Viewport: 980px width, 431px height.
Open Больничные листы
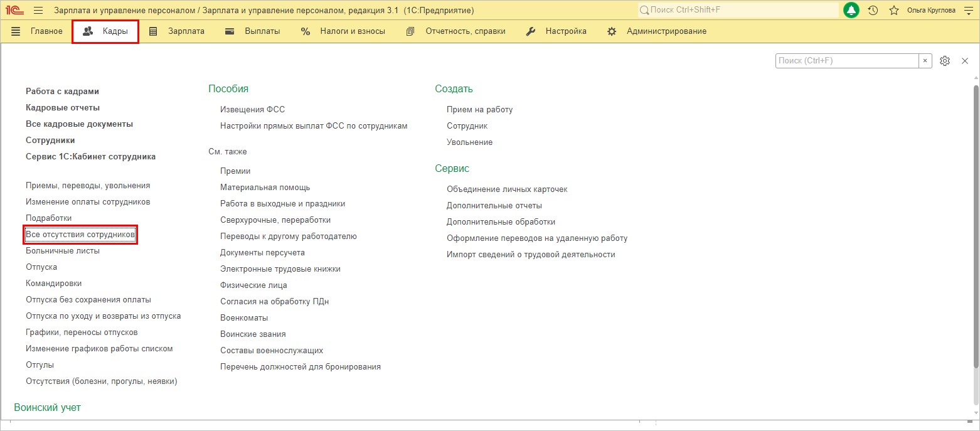[x=63, y=251]
